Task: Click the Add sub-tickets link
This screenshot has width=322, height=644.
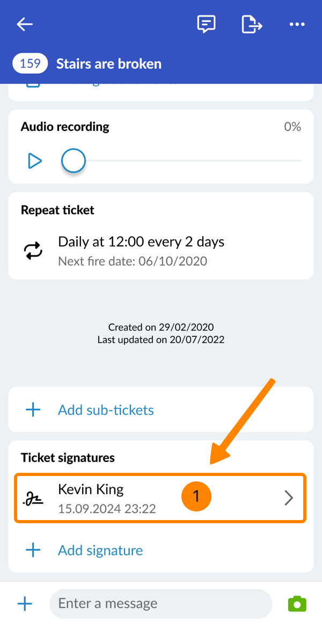Action: pos(106,410)
